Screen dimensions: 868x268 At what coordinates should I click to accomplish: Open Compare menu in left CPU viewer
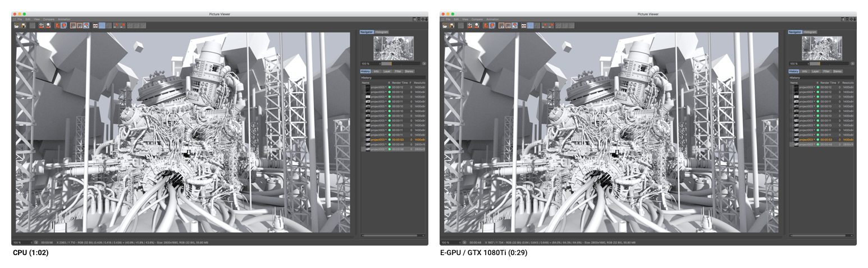(x=49, y=19)
